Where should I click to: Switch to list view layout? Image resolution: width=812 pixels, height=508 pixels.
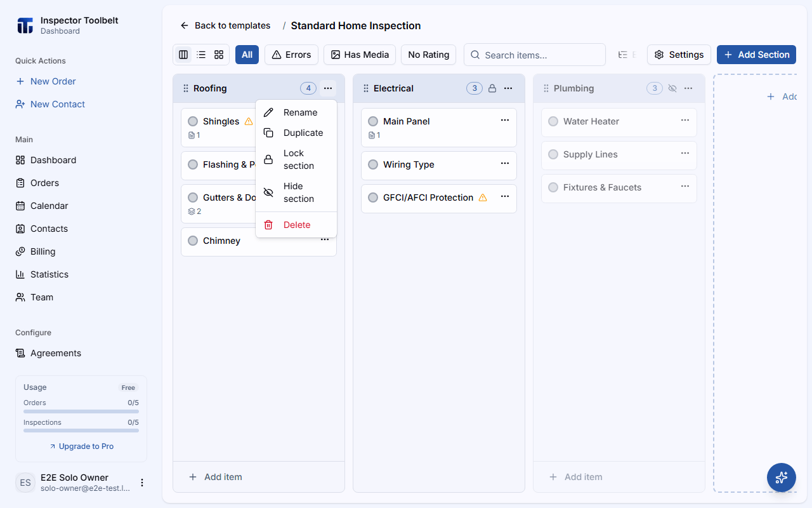tap(201, 55)
